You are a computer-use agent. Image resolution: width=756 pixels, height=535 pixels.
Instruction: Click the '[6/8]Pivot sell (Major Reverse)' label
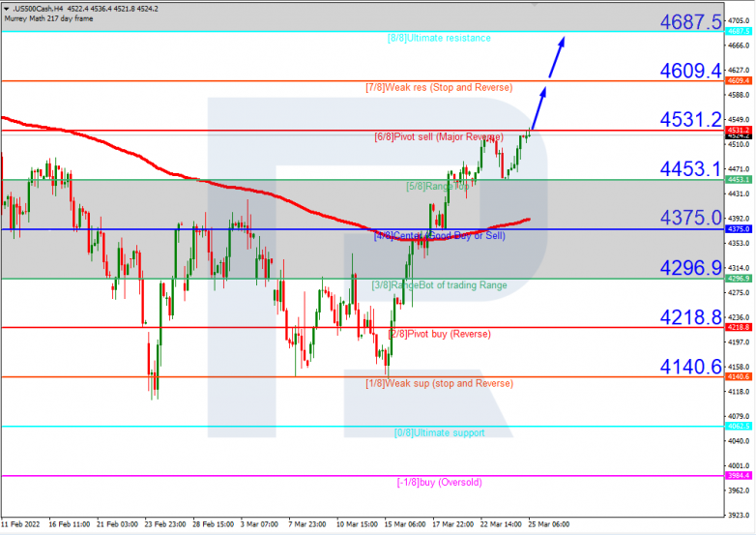pos(439,137)
